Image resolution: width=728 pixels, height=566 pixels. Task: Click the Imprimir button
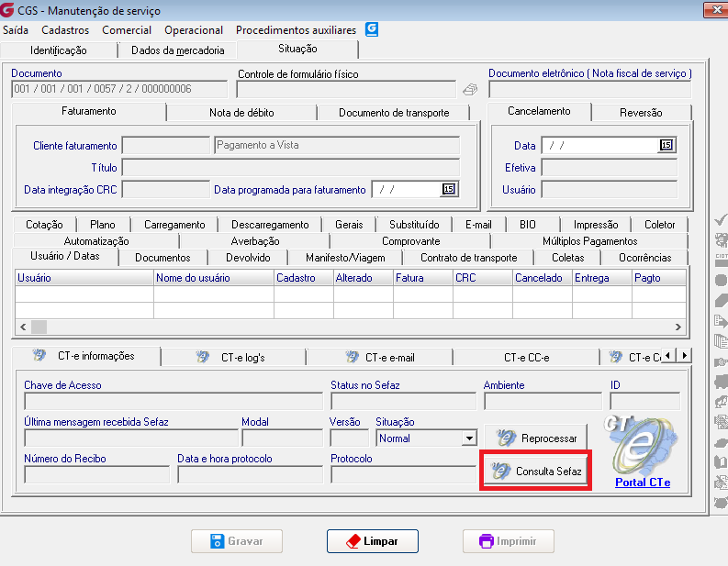[509, 541]
